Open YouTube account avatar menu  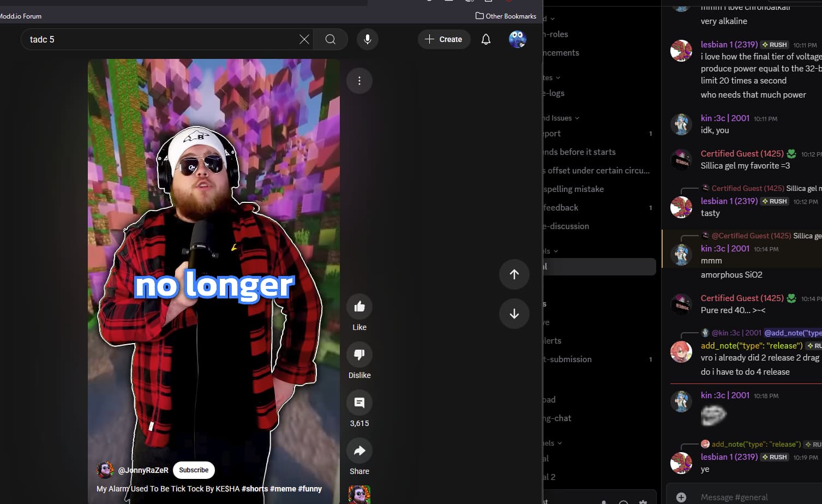point(517,39)
